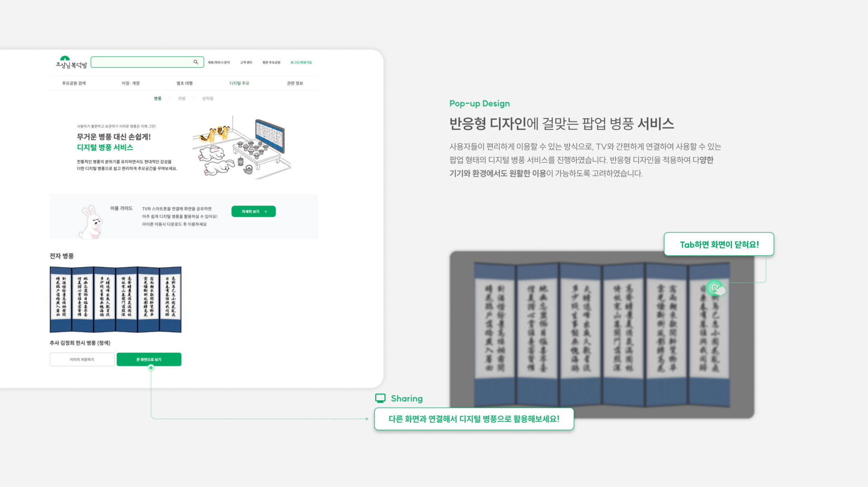This screenshot has height=487, width=868.
Task: Switch to 지방 sub-tab
Action: 181,98
